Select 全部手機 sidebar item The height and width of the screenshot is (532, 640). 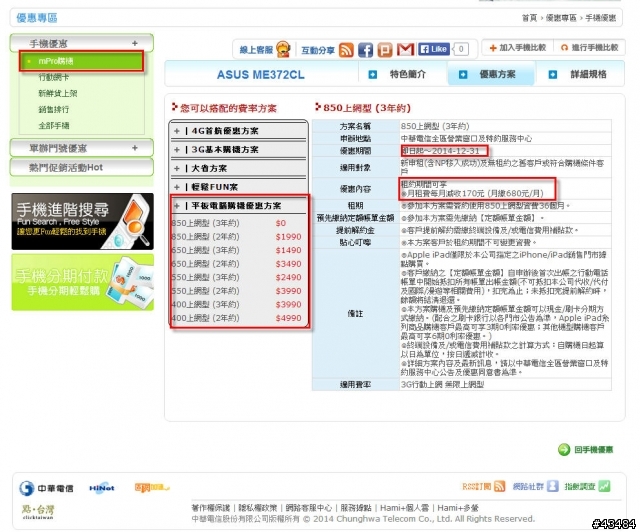(x=53, y=126)
